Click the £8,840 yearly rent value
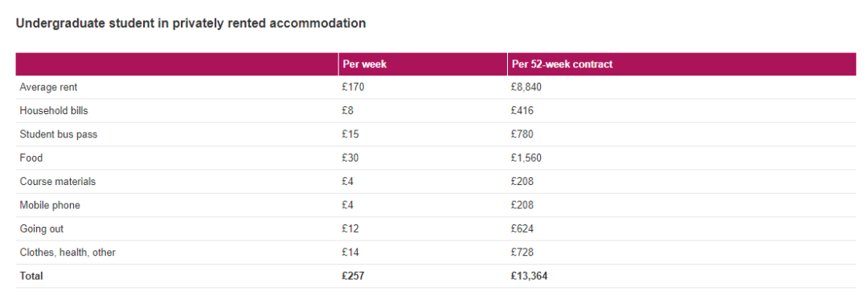Image resolution: width=868 pixels, height=300 pixels. (526, 87)
